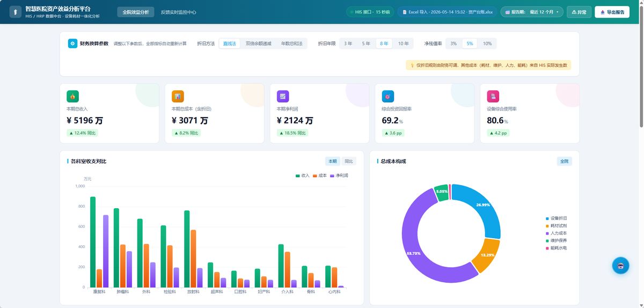Click the 本期总收入 money bag icon
Screen dimensions: 644x308
pos(72,96)
